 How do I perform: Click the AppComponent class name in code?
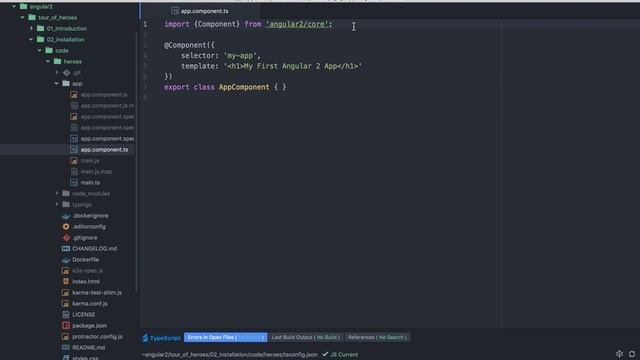coord(244,87)
